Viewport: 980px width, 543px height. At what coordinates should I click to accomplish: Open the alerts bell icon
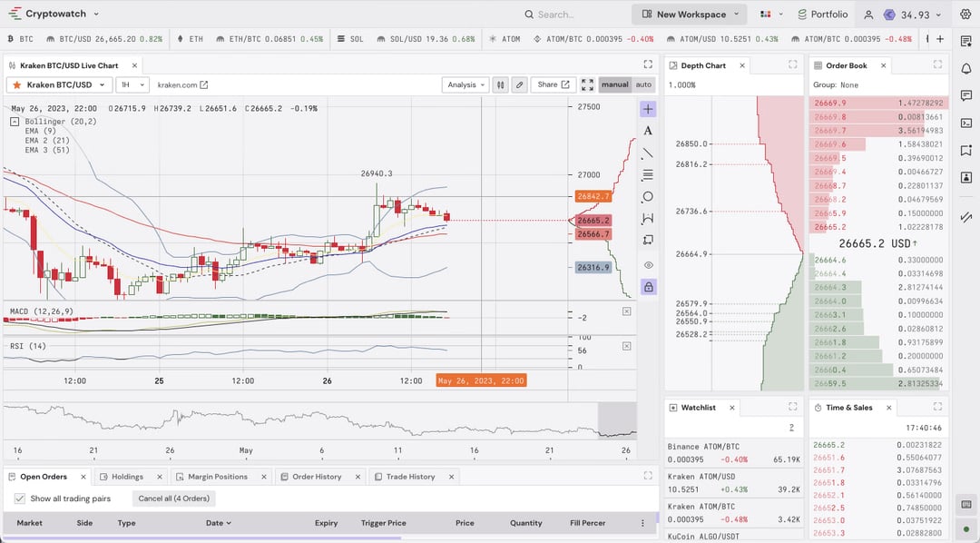(x=966, y=68)
